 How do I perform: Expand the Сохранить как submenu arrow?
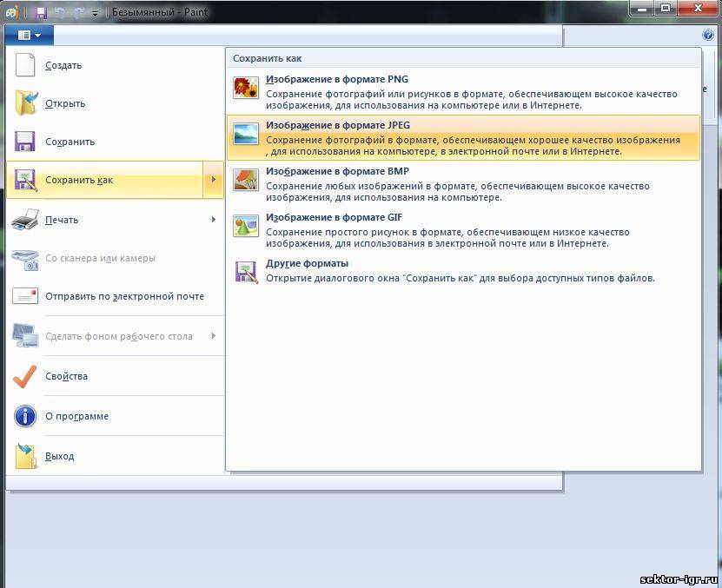213,180
